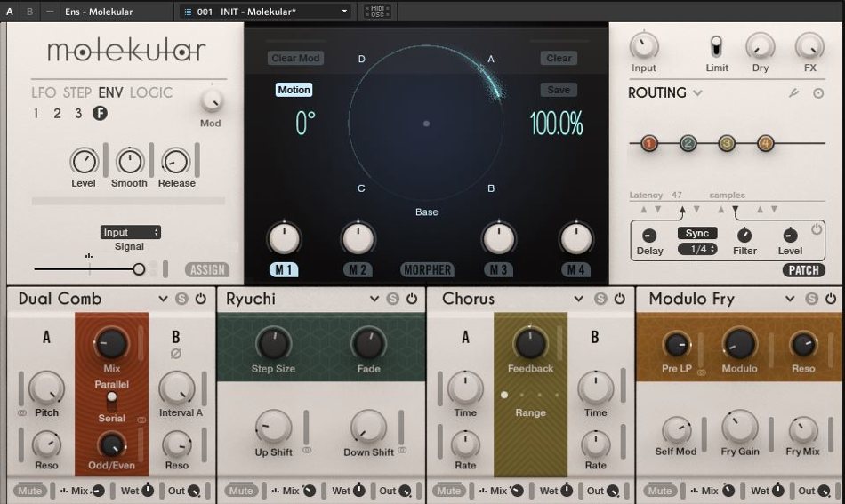Mute the Ryuchi effect
Viewport: 845px width, 504px height.
tap(241, 491)
